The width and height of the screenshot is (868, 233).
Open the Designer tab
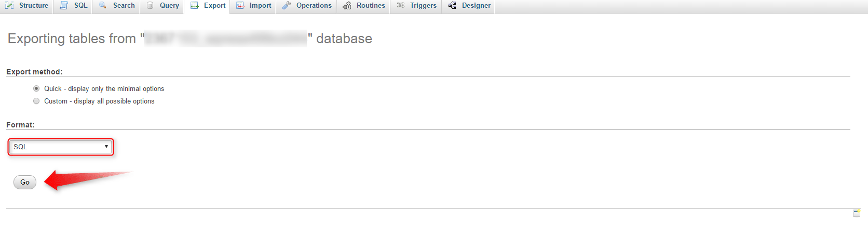point(476,5)
